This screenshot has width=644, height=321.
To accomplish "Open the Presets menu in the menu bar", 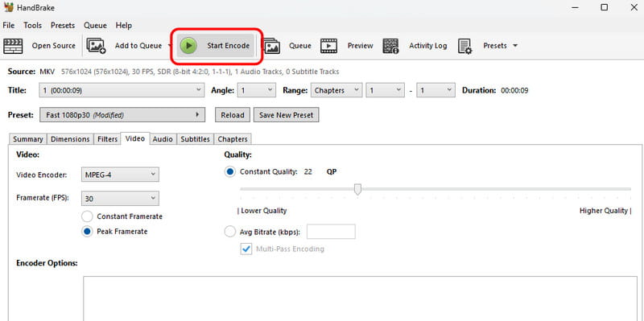I will [63, 26].
